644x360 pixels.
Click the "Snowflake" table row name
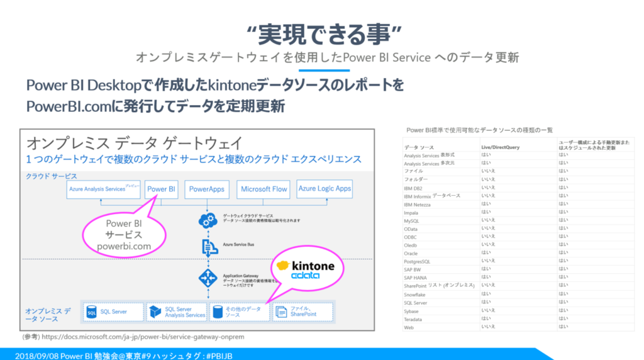[x=414, y=295]
